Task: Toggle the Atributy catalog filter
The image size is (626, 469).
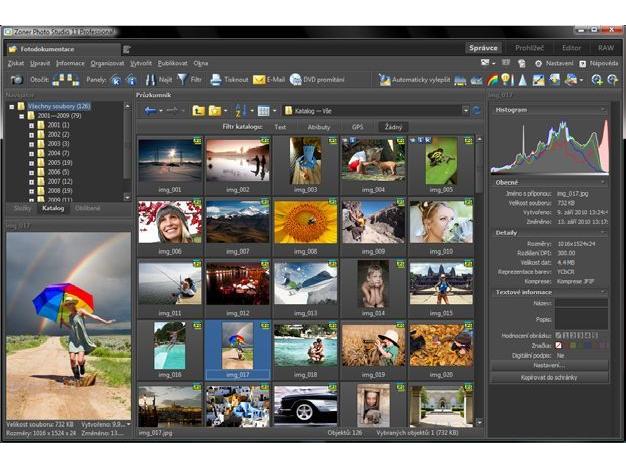Action: pos(319,127)
